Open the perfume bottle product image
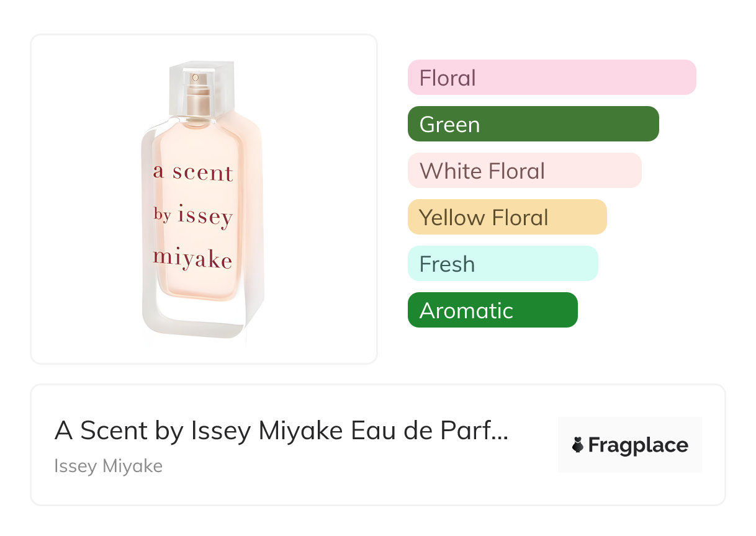756x536 pixels. click(204, 199)
